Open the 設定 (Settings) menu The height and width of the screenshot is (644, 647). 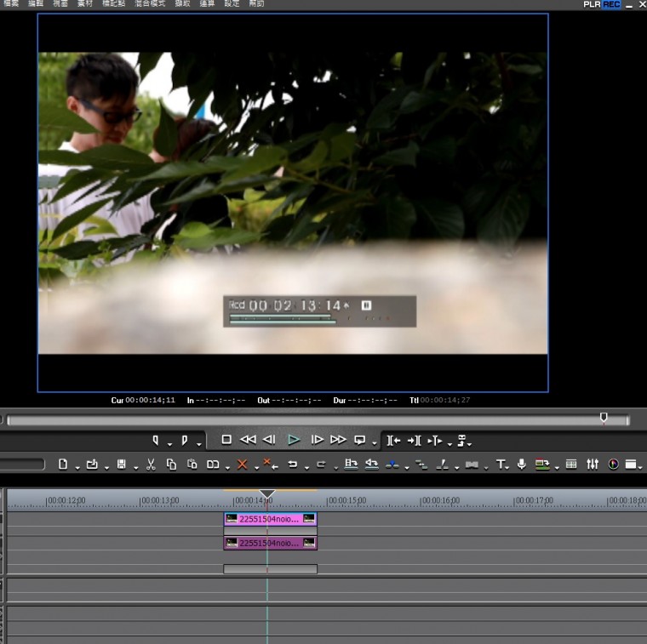(232, 3)
